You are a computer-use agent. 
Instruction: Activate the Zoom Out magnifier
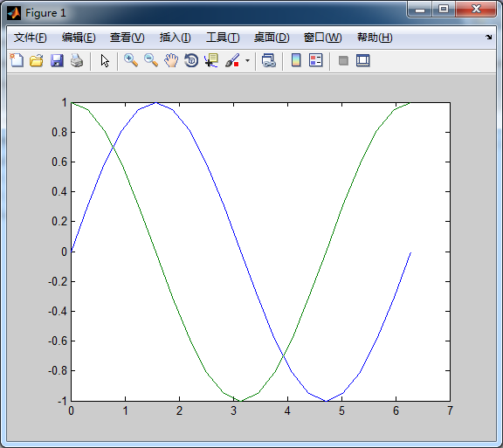151,60
